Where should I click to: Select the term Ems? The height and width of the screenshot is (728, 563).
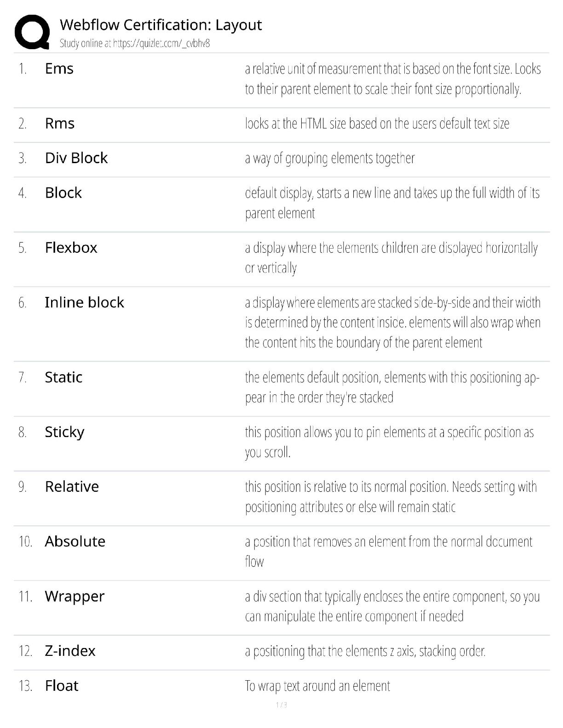pyautogui.click(x=59, y=68)
